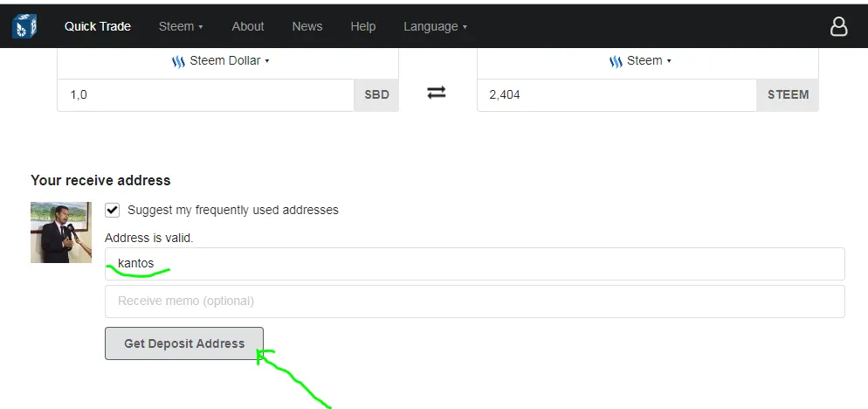
Task: Click the receive amount field showing 2,404
Action: coord(616,94)
